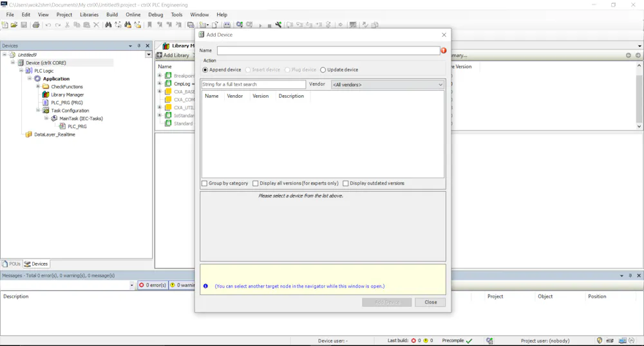This screenshot has width=644, height=346.
Task: Click the Vendor column header in dialog
Action: point(235,96)
